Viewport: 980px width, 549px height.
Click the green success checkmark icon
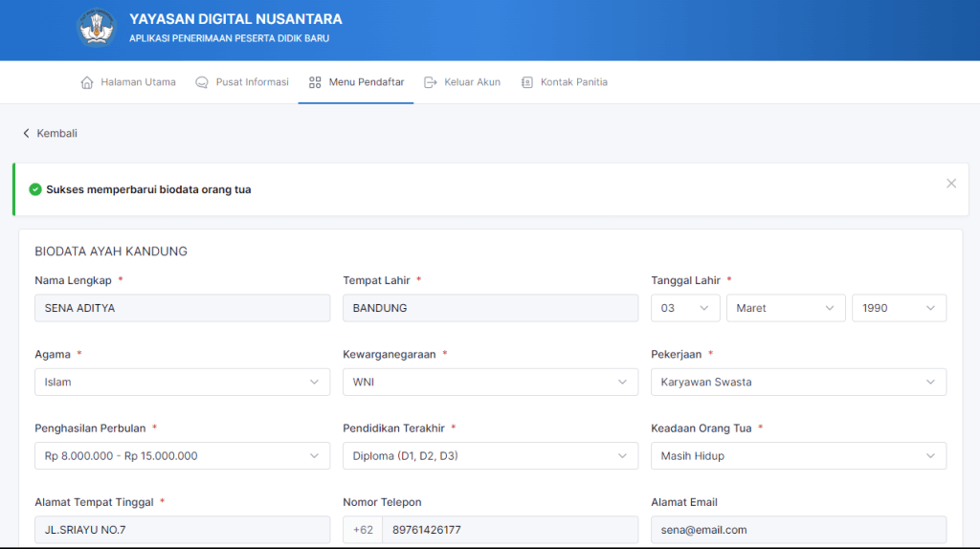(x=35, y=189)
